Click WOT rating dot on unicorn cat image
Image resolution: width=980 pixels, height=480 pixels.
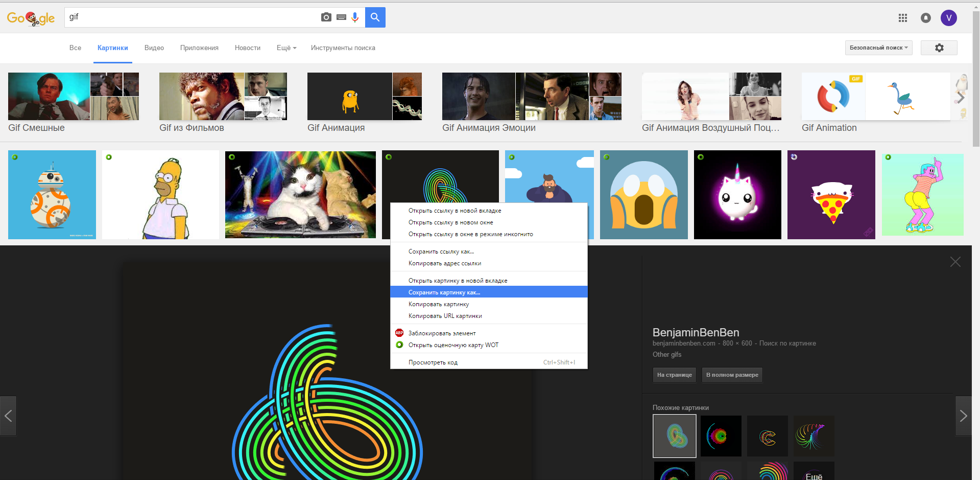(x=701, y=157)
